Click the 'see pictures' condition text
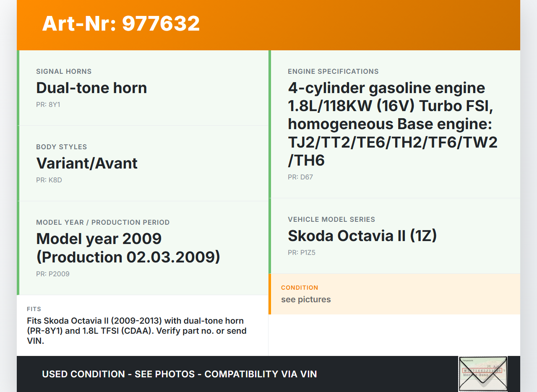Screen dimensions: 537x392 pos(306,299)
